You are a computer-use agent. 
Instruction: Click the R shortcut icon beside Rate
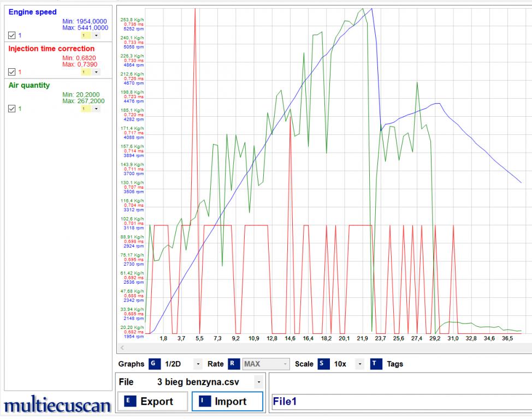234,364
